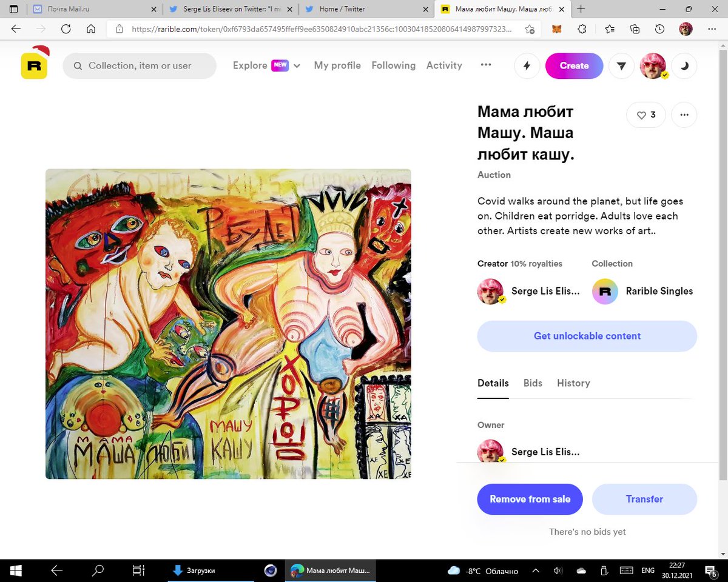Viewport: 728px width, 582px height.
Task: Open Task View on the taskbar
Action: (138, 570)
